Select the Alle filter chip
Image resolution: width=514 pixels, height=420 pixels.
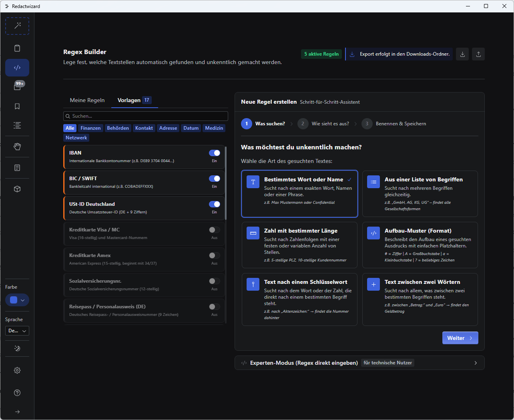[x=70, y=128]
